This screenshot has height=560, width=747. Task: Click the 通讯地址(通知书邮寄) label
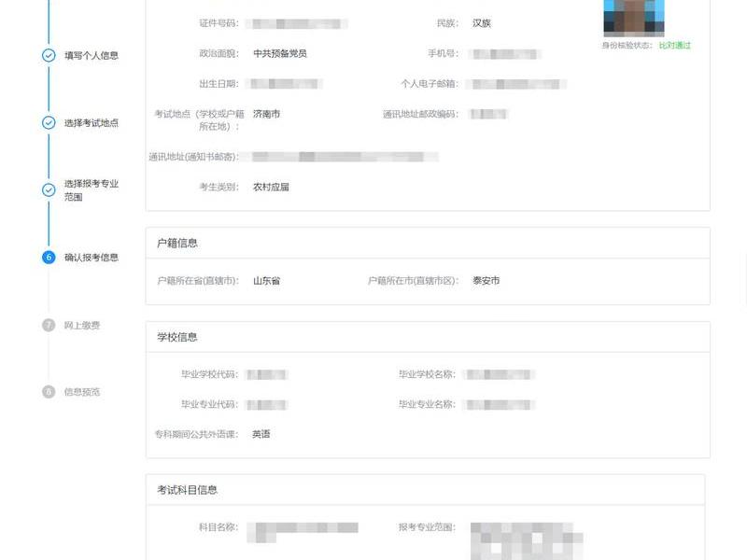tap(193, 157)
